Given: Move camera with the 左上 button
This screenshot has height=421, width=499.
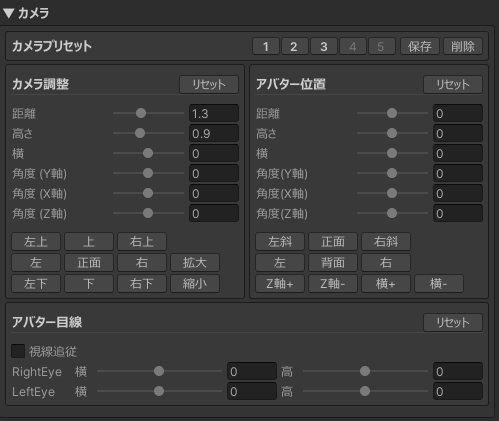Looking at the screenshot, I should [x=36, y=242].
